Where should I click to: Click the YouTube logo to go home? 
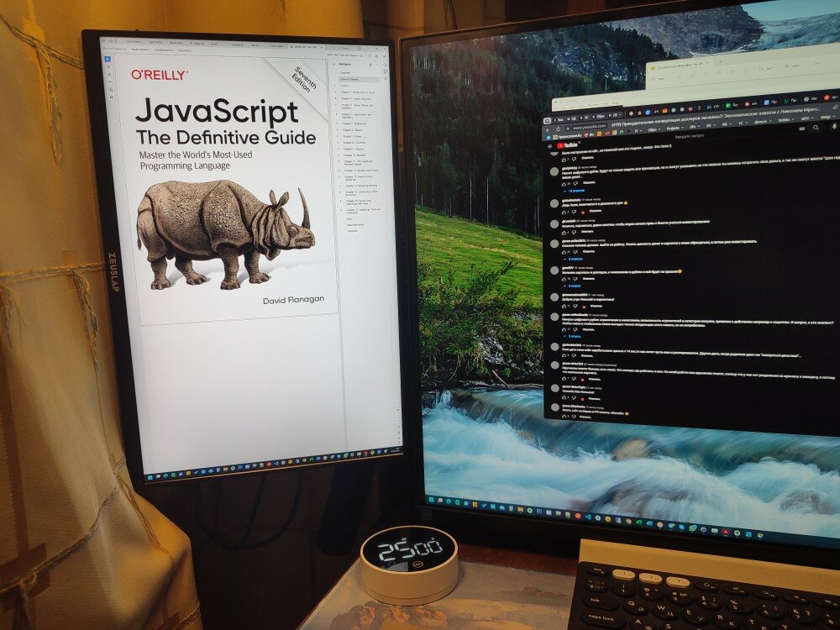567,144
